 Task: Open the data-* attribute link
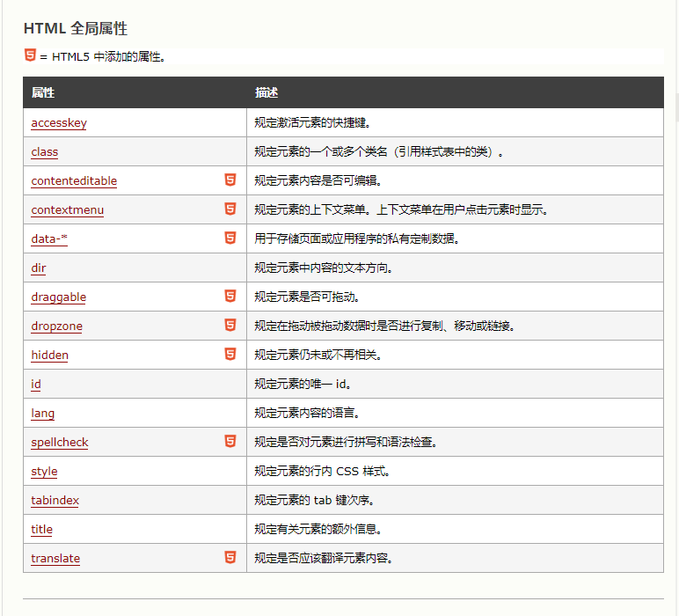[49, 239]
